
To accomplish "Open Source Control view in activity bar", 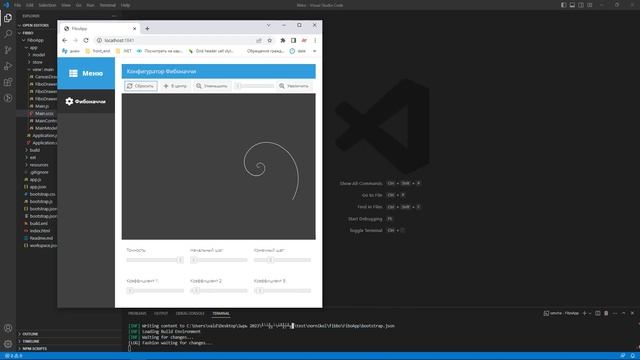I will point(8,50).
